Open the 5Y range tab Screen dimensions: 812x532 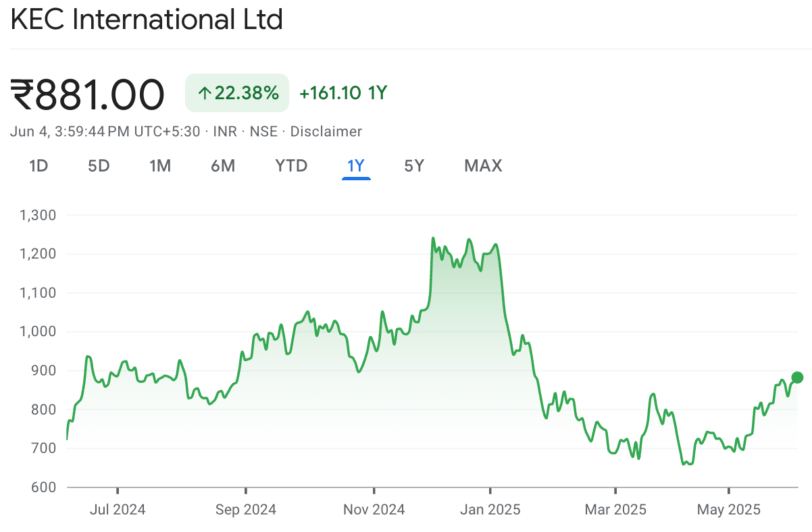pos(414,166)
